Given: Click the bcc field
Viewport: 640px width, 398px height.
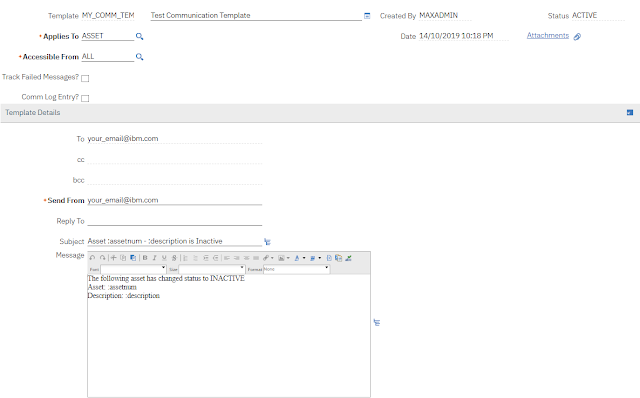Looking at the screenshot, I should pyautogui.click(x=174, y=180).
